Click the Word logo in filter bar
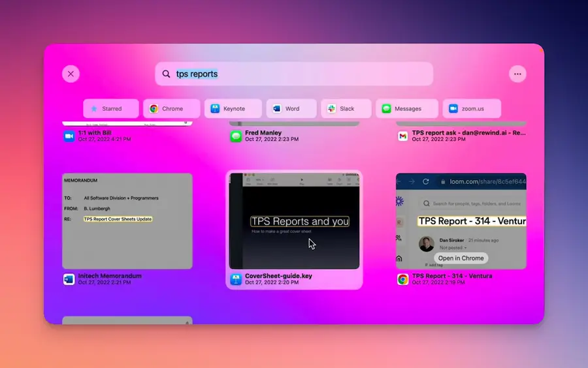Viewport: 588px width, 368px height. tap(277, 108)
